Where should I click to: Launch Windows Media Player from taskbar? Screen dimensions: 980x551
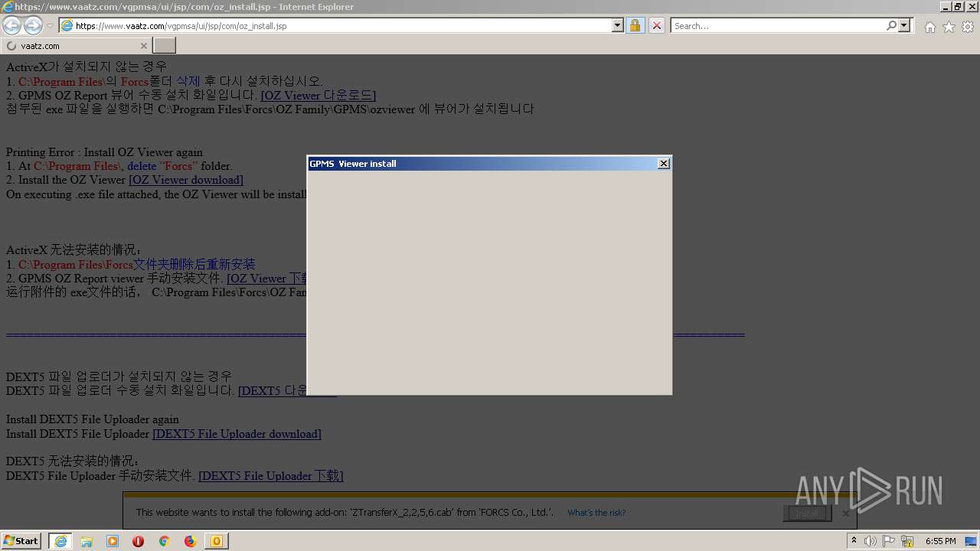113,541
